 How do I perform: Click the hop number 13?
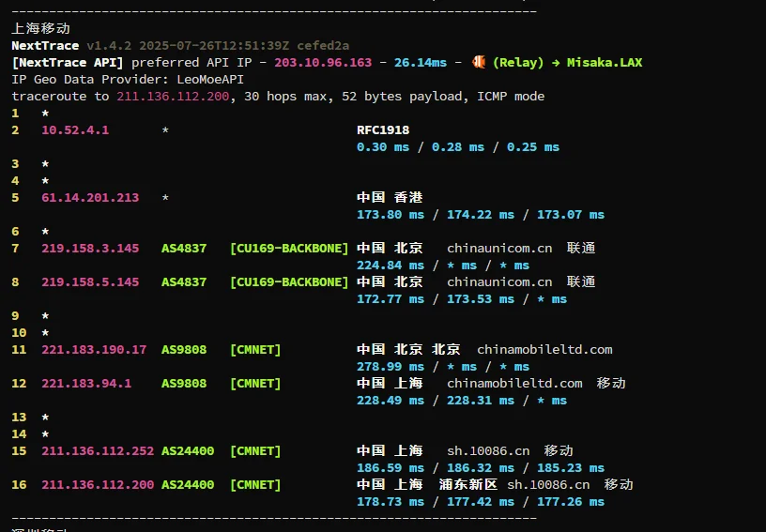[x=19, y=418]
